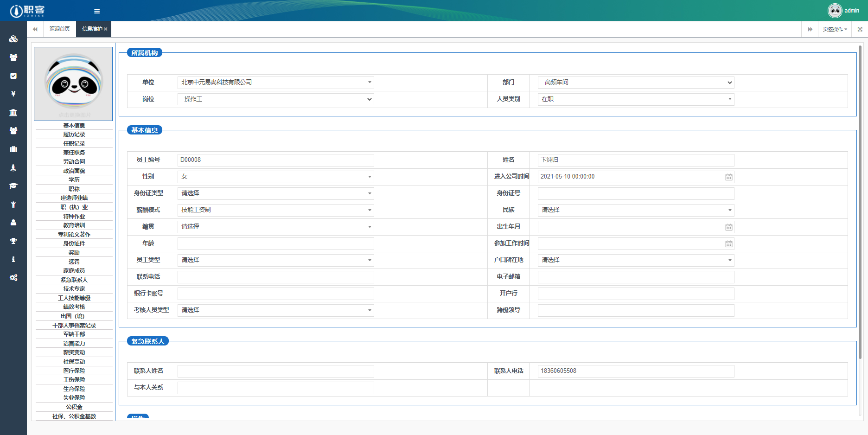
Task: Close the 信息维护 tab
Action: click(x=106, y=29)
